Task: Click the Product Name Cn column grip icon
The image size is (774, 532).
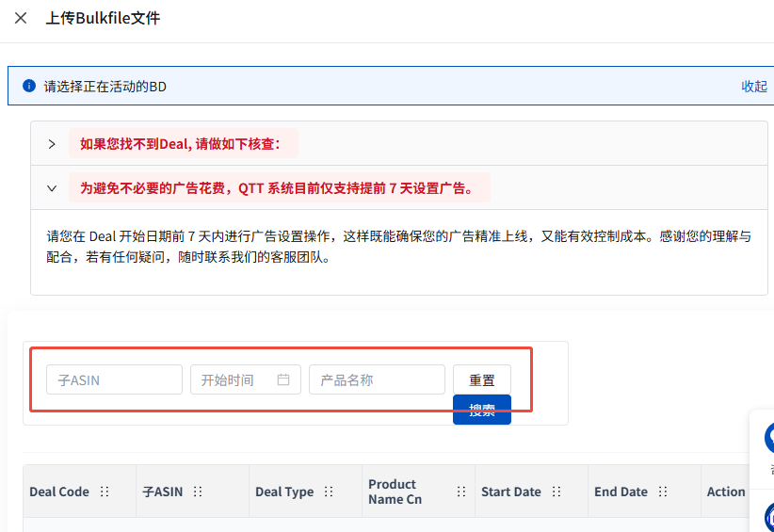Action: point(461,492)
